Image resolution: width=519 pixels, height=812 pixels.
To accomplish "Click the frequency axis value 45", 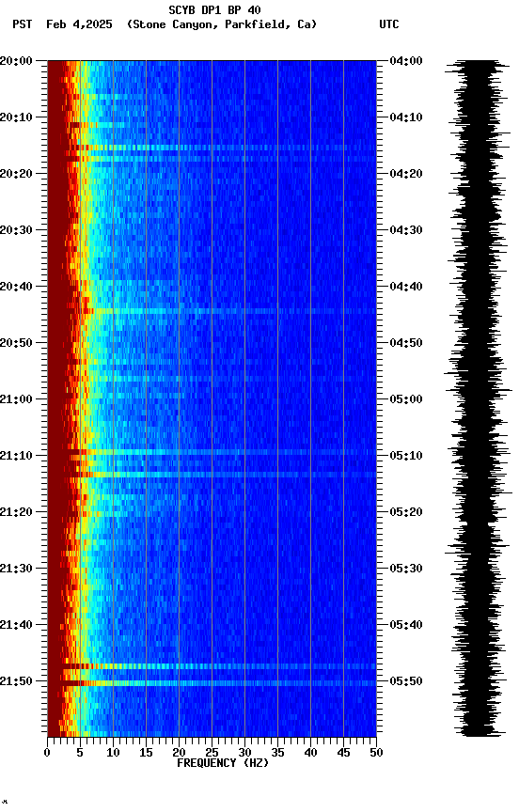I will [343, 753].
